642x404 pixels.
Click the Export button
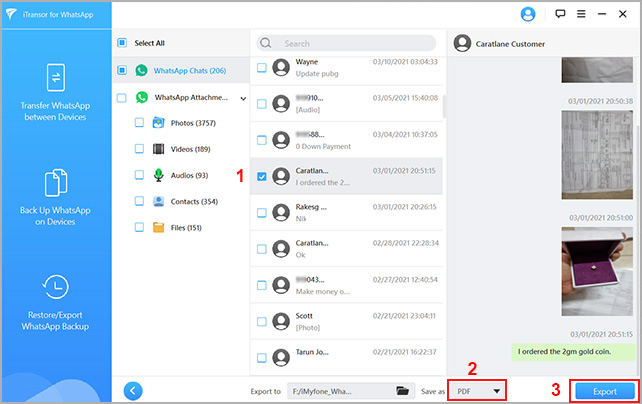[604, 391]
